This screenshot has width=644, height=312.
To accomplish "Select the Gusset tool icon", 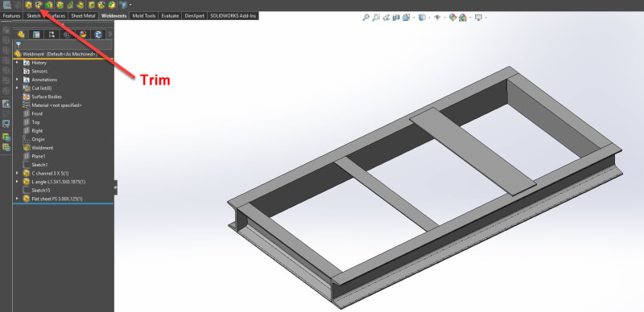I will (x=70, y=5).
